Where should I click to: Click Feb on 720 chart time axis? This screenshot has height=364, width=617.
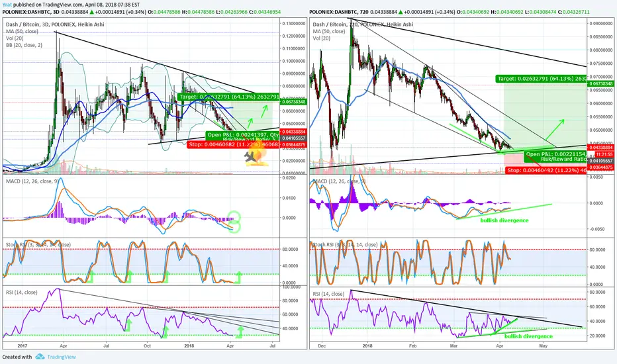point(413,346)
